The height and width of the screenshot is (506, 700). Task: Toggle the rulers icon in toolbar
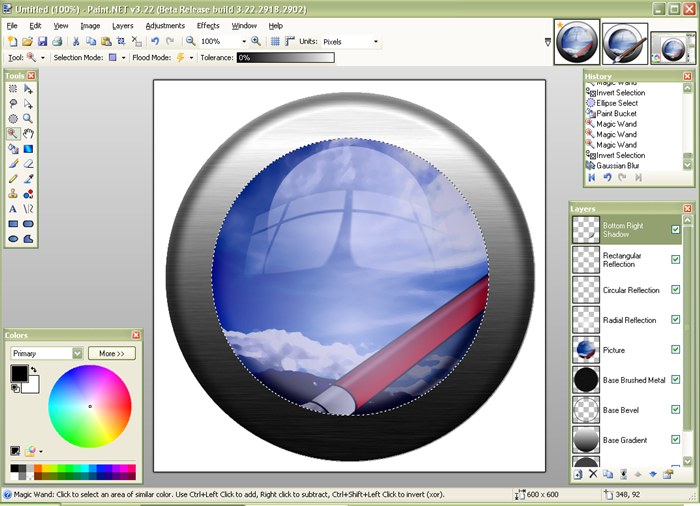tap(290, 42)
